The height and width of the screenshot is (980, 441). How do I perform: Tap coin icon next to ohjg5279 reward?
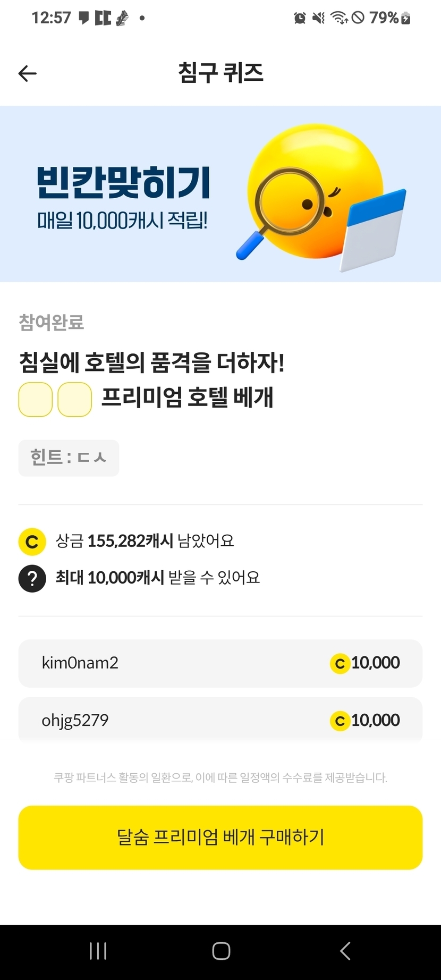click(x=340, y=721)
